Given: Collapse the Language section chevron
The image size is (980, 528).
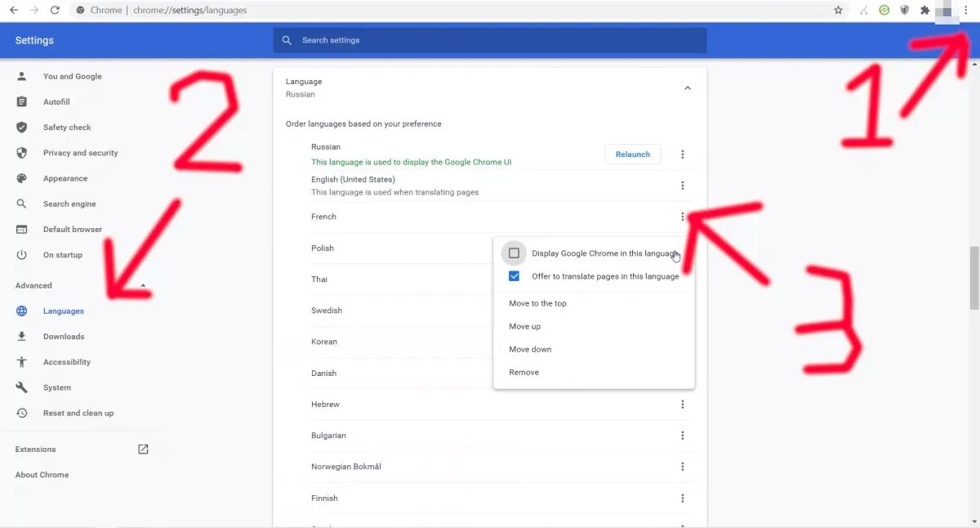Looking at the screenshot, I should click(687, 88).
